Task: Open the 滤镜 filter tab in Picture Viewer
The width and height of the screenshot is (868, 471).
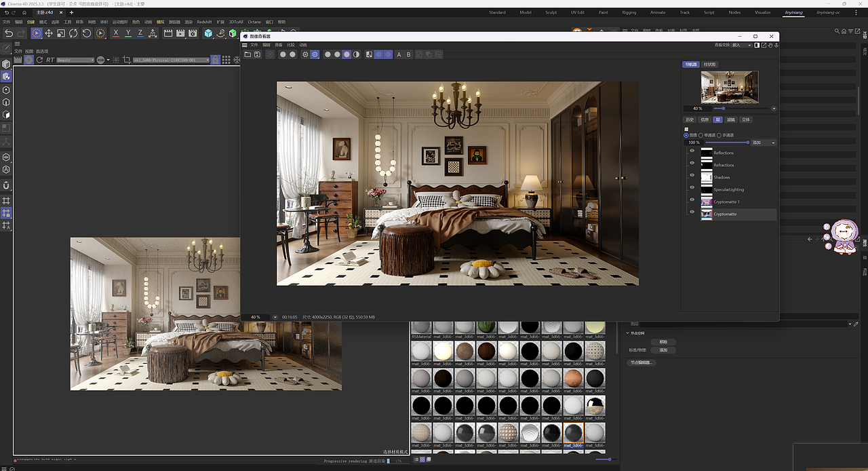Action: 731,119
